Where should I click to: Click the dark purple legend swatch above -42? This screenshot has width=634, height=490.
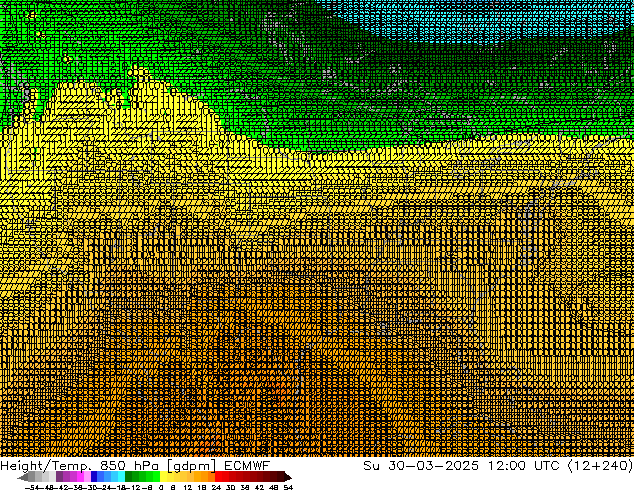(x=59, y=476)
